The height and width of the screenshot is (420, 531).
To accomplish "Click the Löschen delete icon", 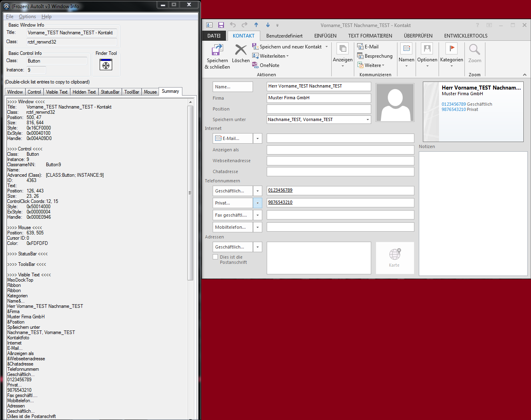I will coord(240,50).
